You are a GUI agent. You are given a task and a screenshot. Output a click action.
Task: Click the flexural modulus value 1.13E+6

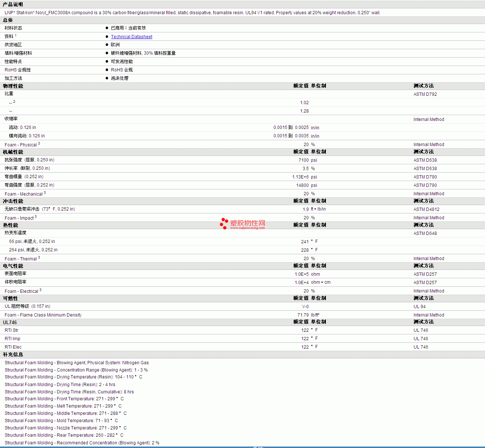pyautogui.click(x=300, y=177)
